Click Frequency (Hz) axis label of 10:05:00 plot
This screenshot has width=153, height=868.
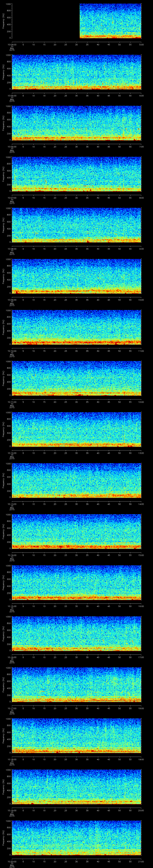3,72
